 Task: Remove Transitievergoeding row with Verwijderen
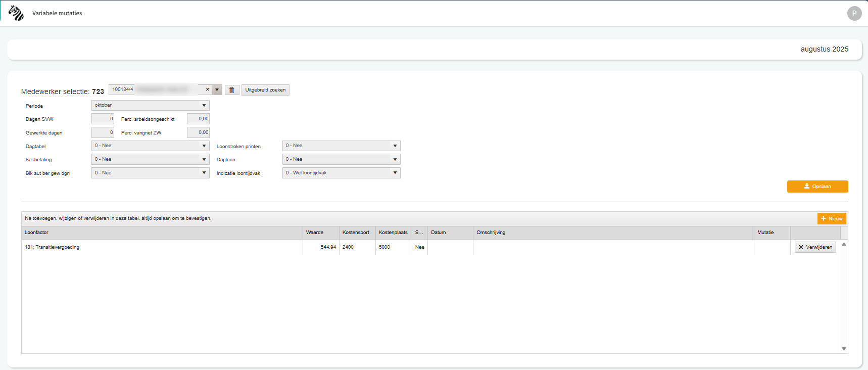coord(815,247)
